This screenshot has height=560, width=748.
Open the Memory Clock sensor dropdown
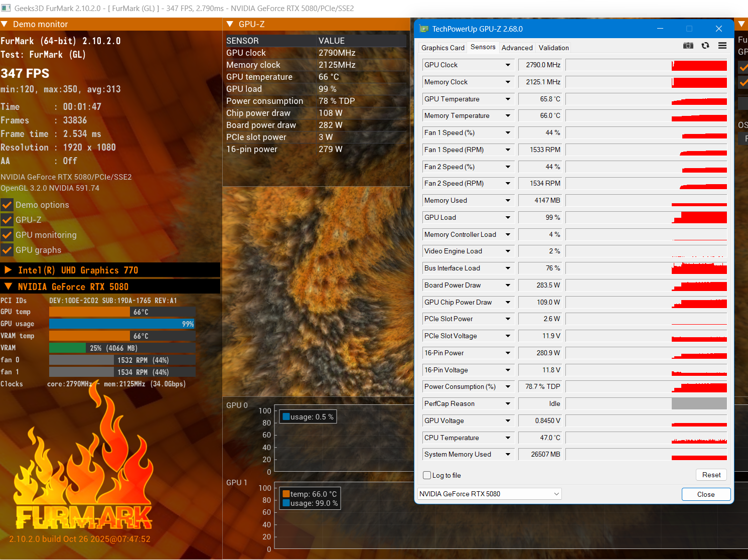508,82
